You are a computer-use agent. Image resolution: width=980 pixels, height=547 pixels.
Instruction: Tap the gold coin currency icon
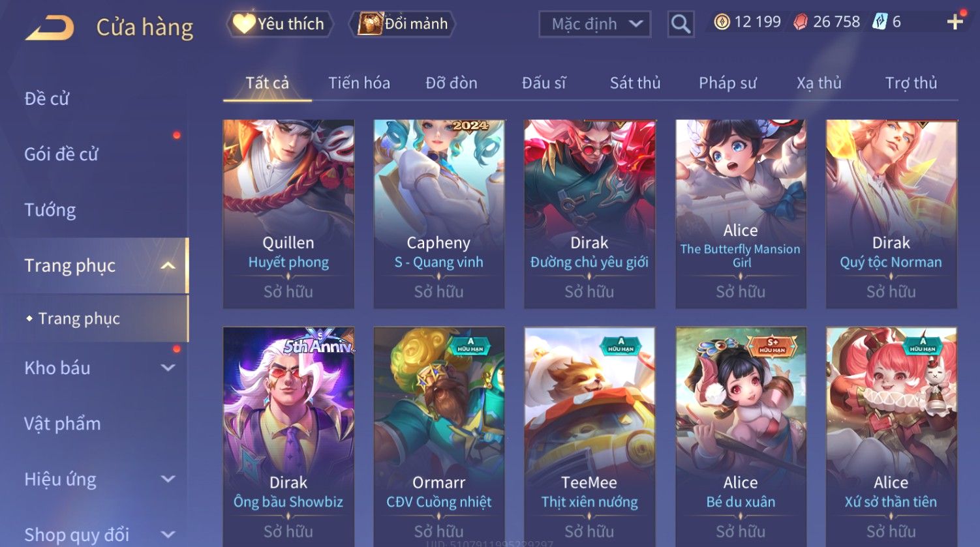[722, 22]
